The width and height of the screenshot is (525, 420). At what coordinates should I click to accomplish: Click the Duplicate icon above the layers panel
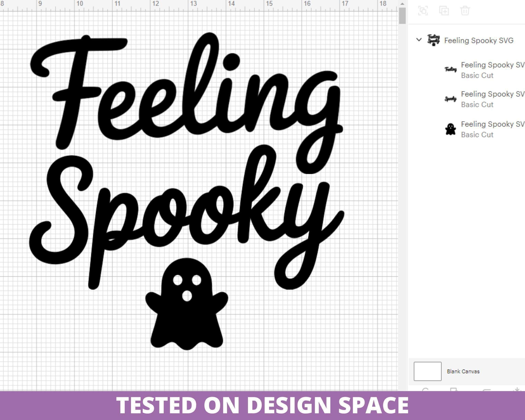click(444, 11)
